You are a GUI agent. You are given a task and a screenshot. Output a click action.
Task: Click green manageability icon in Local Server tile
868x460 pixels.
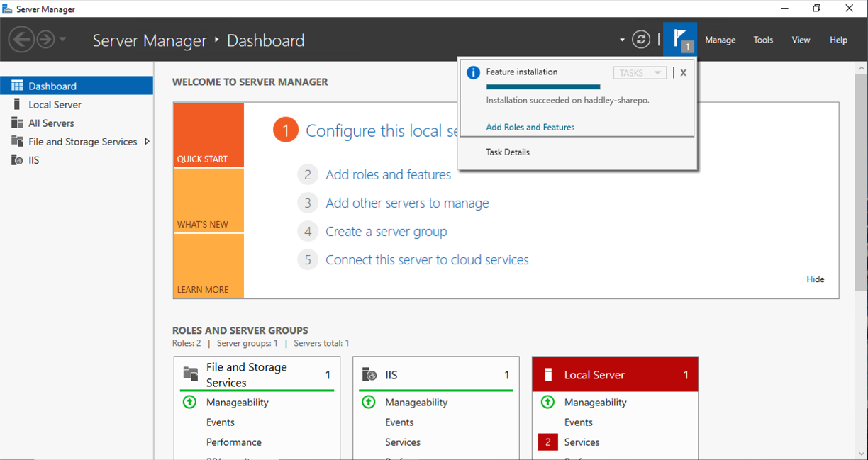(x=547, y=402)
